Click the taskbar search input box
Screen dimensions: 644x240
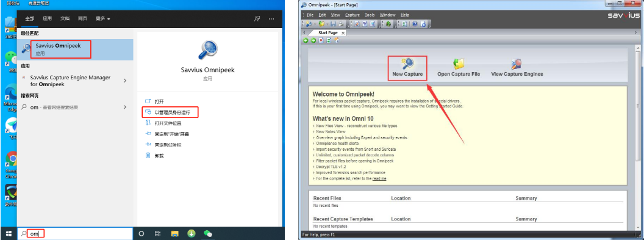pos(75,234)
